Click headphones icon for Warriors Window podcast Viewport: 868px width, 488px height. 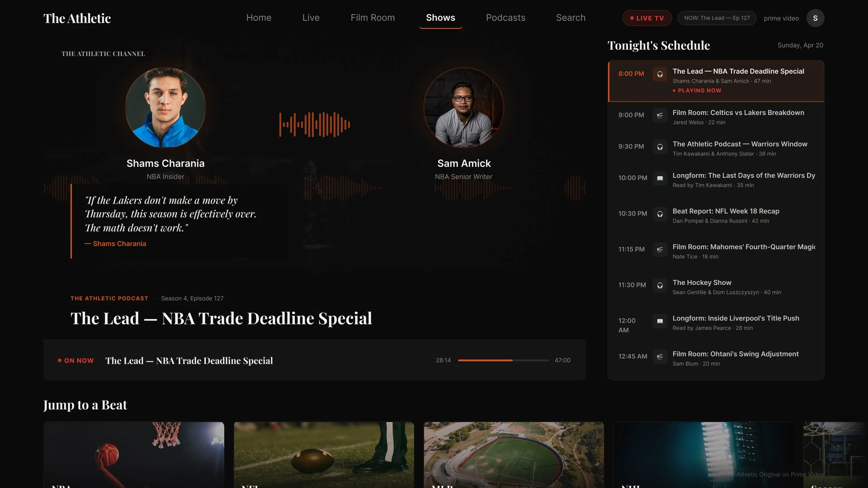660,147
